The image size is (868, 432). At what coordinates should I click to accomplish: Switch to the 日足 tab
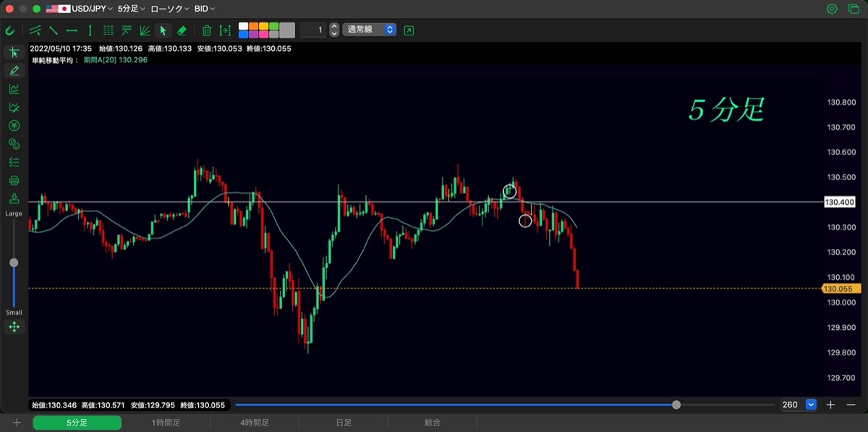[344, 423]
